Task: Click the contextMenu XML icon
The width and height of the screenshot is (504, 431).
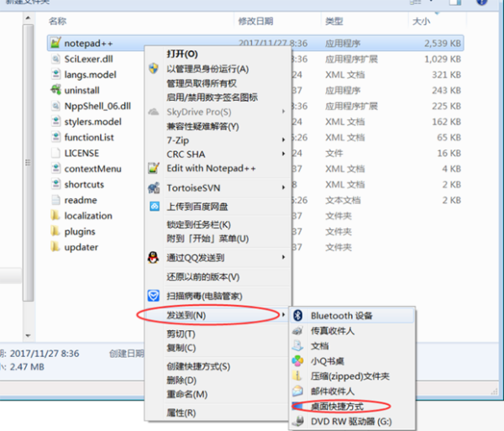Action: pyautogui.click(x=55, y=168)
